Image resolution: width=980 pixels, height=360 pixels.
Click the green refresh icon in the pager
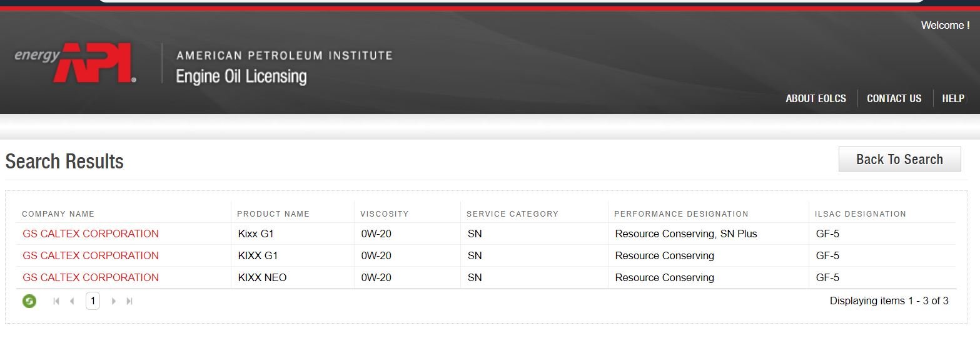tap(29, 301)
